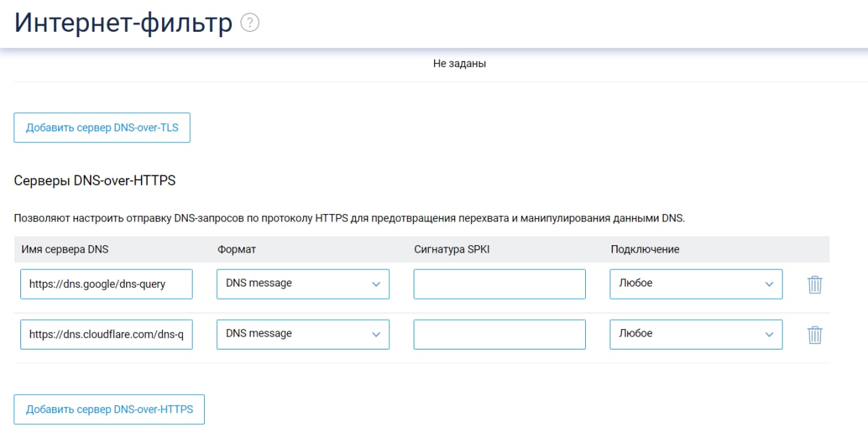Screen dimensions: 868x443
Task: Click SPKI signature field in dns.google row
Action: pyautogui.click(x=500, y=284)
